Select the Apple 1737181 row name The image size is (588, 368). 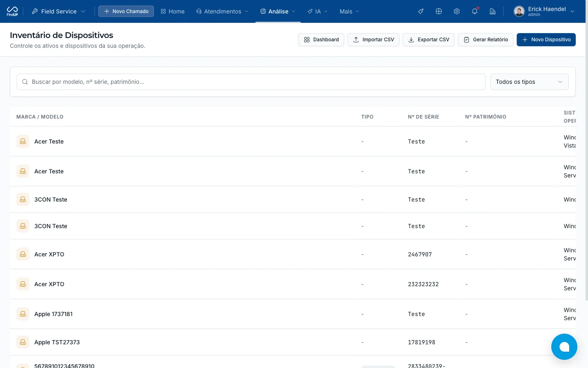53,314
